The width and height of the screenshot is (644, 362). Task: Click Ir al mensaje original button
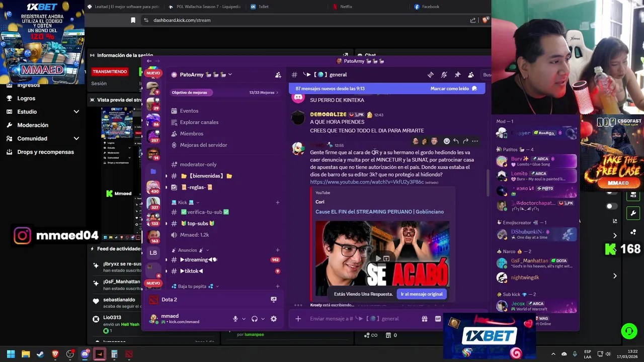(422, 294)
